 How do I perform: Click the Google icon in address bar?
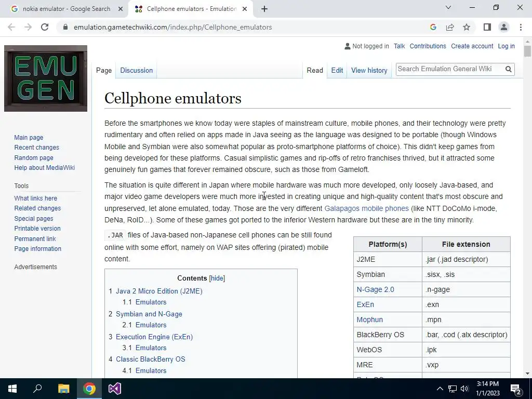pyautogui.click(x=433, y=27)
